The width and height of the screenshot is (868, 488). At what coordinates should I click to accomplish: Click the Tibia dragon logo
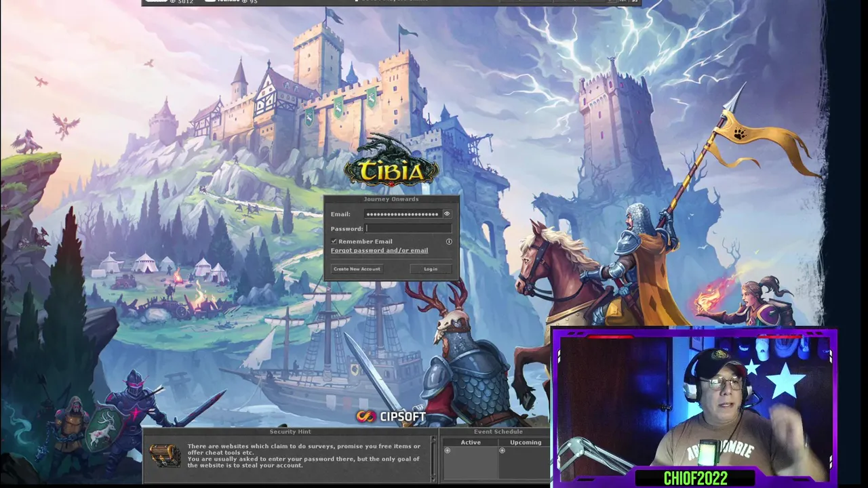pyautogui.click(x=391, y=161)
